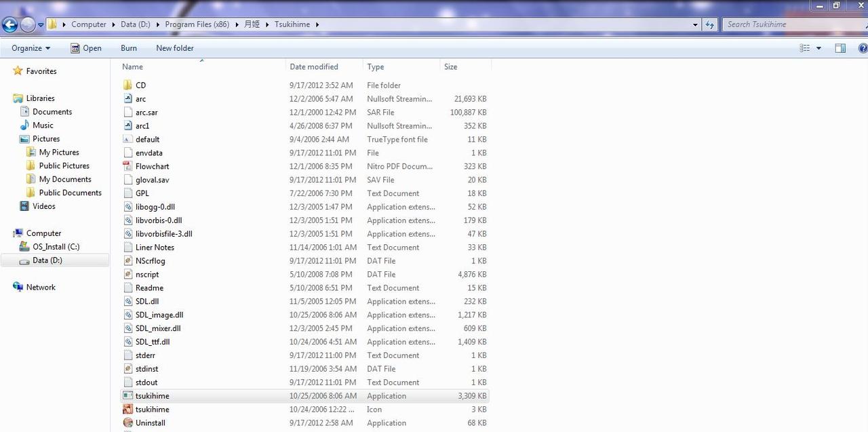Open the Organize dropdown menu
This screenshot has height=432, width=868.
click(x=31, y=48)
